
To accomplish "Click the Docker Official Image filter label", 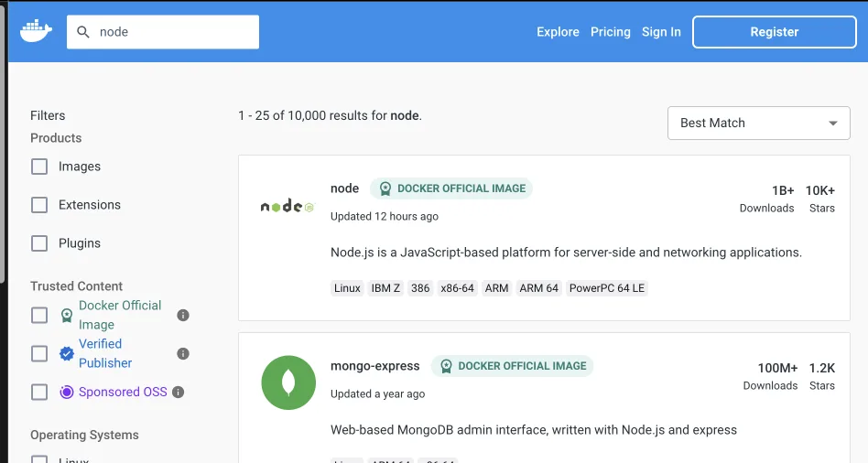I will click(x=120, y=315).
